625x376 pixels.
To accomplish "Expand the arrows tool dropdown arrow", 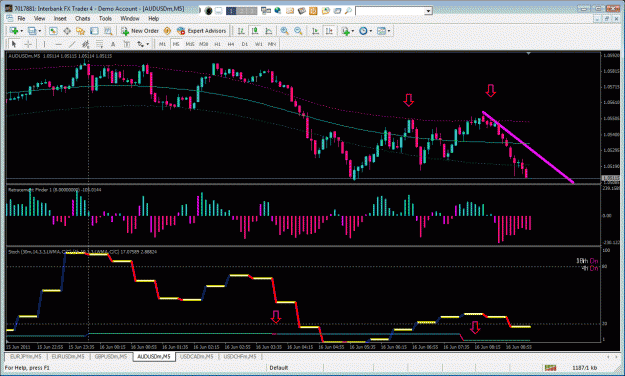I will tap(147, 44).
